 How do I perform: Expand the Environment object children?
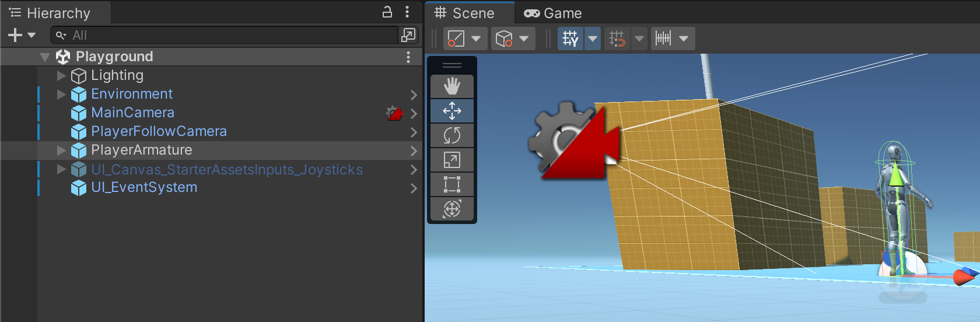coord(61,94)
